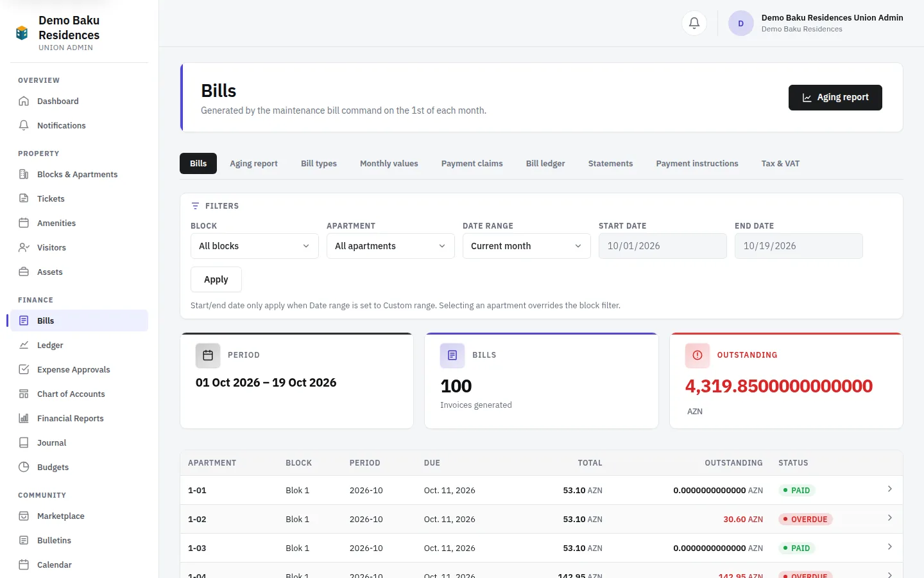Open the Marketplace link in the sidebar
This screenshot has width=924, height=578.
79,516
